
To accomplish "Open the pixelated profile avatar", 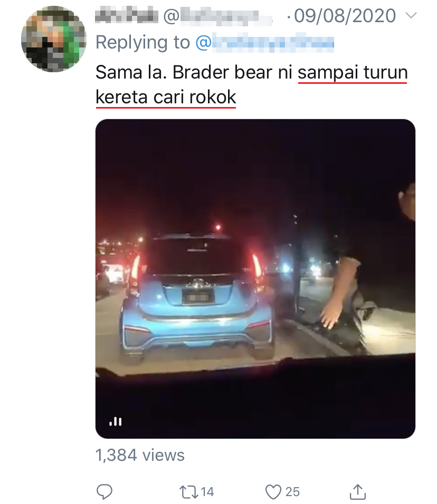I will point(54,39).
